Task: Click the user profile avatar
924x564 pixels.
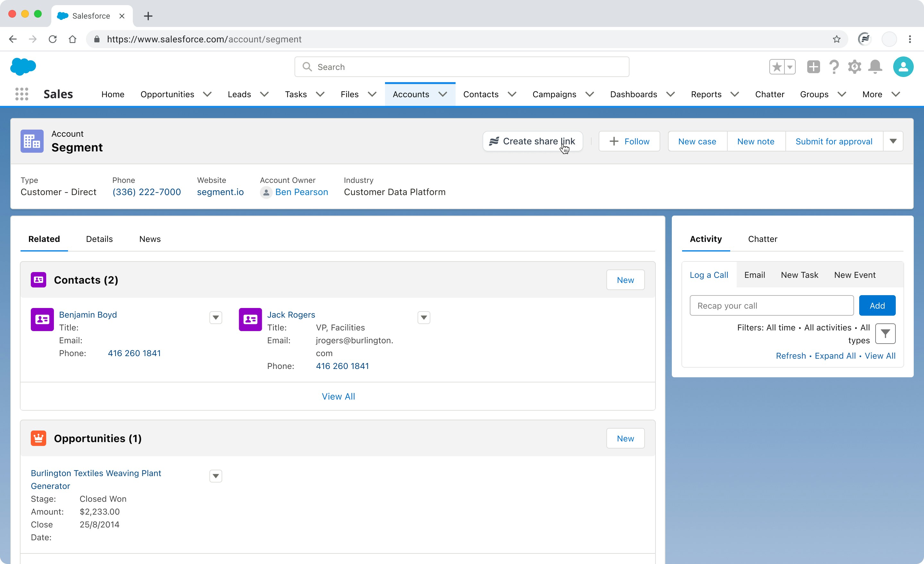Action: 903,67
